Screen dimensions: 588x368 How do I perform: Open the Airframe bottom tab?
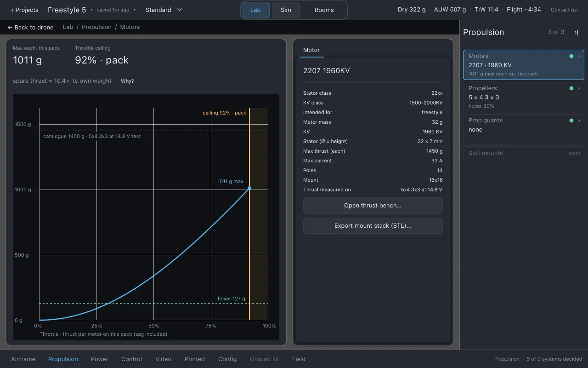(23, 359)
